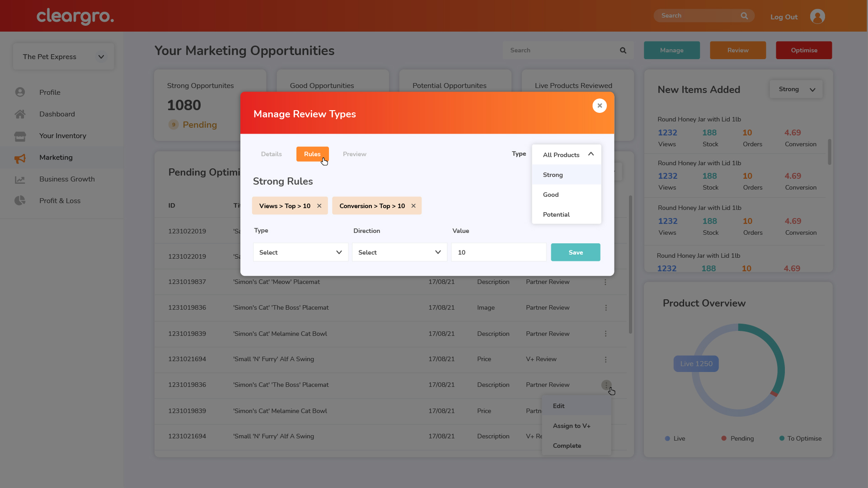Select Assign to V+ from context menu

(x=572, y=426)
